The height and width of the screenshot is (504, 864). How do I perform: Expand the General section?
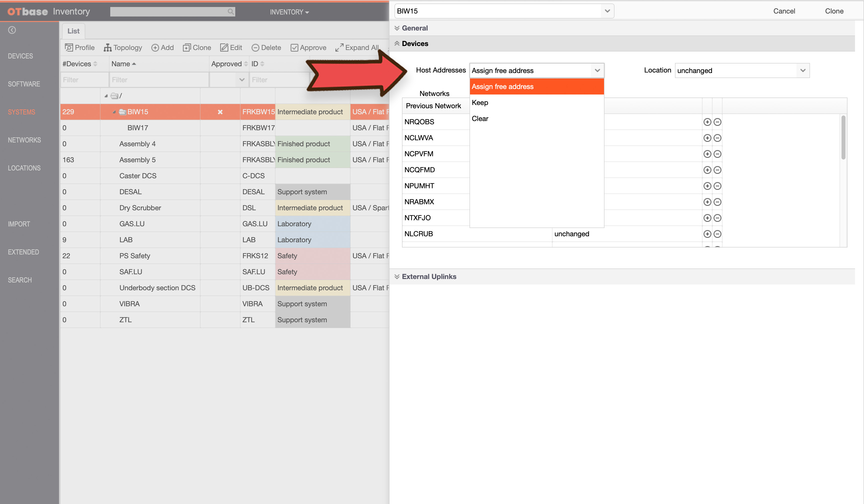tap(414, 28)
